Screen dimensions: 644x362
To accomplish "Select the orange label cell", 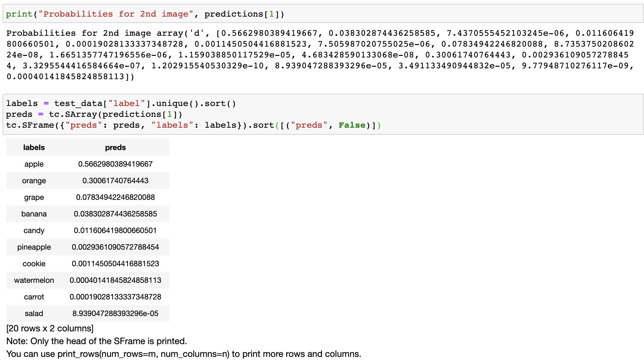I will (34, 181).
